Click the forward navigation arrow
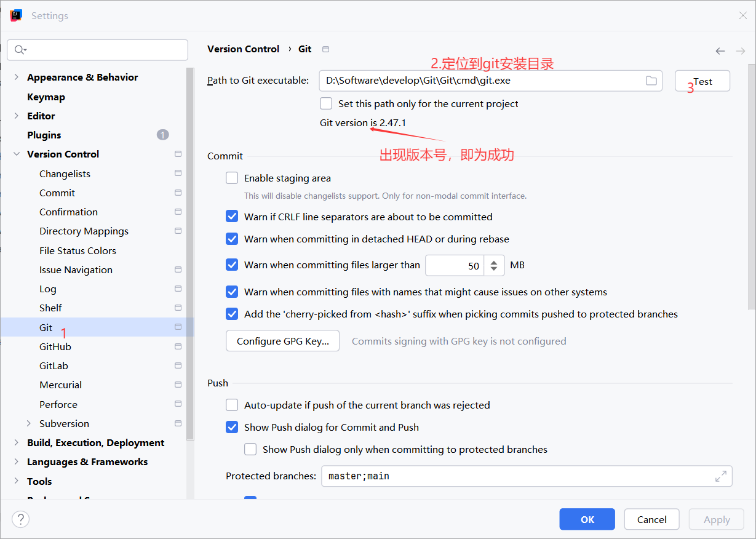Image resolution: width=756 pixels, height=539 pixels. [741, 51]
